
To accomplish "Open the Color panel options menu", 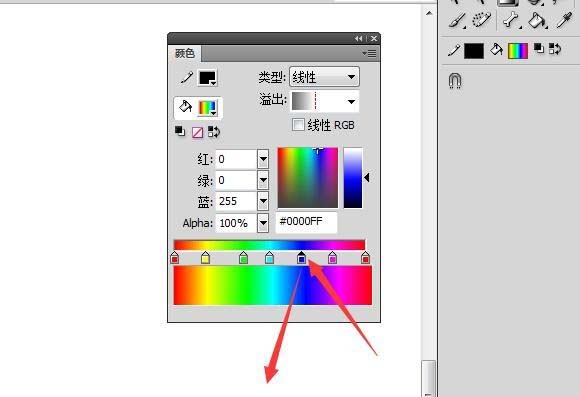I will coord(369,54).
